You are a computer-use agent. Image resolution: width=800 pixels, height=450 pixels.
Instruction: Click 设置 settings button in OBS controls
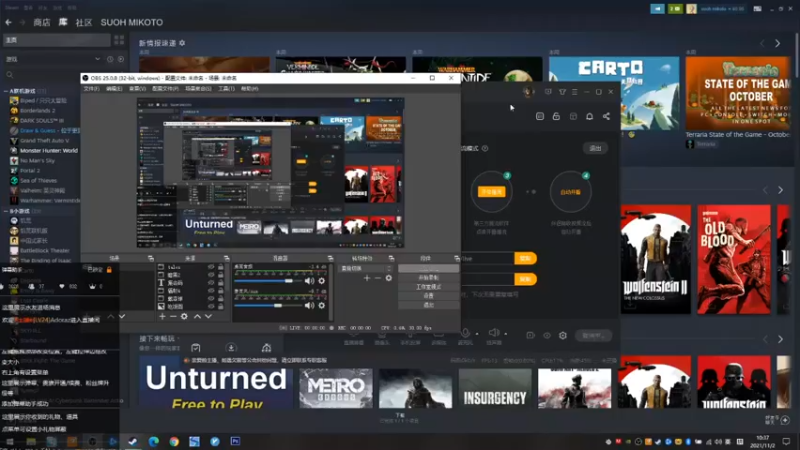coord(428,296)
